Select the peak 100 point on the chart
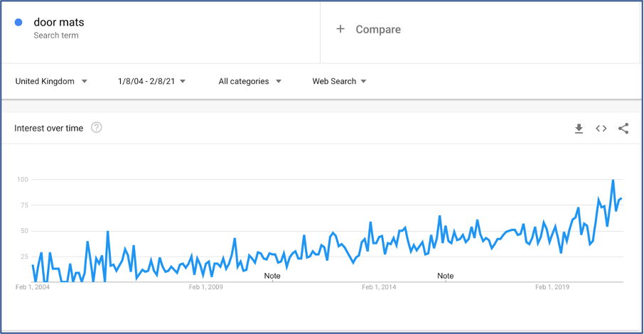This screenshot has height=334, width=644. click(613, 180)
